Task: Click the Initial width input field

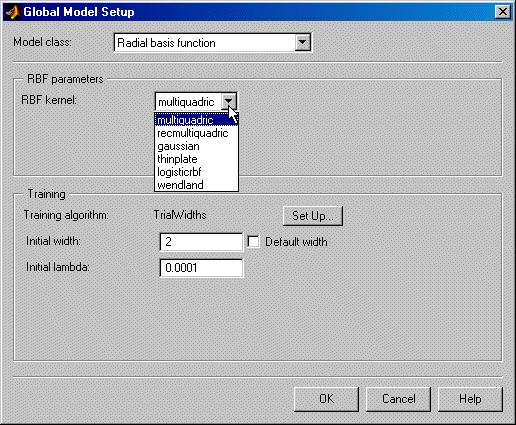Action: 201,242
